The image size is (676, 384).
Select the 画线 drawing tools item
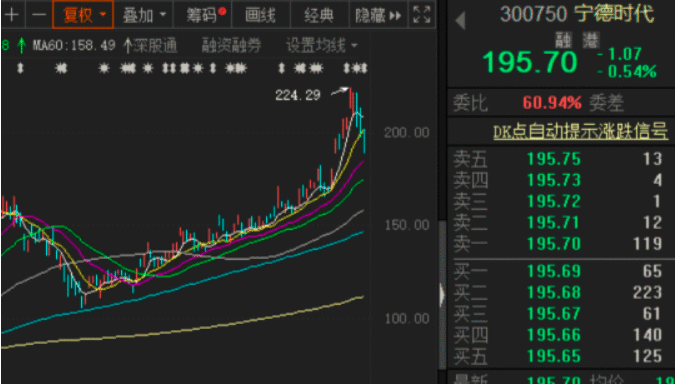pyautogui.click(x=260, y=15)
